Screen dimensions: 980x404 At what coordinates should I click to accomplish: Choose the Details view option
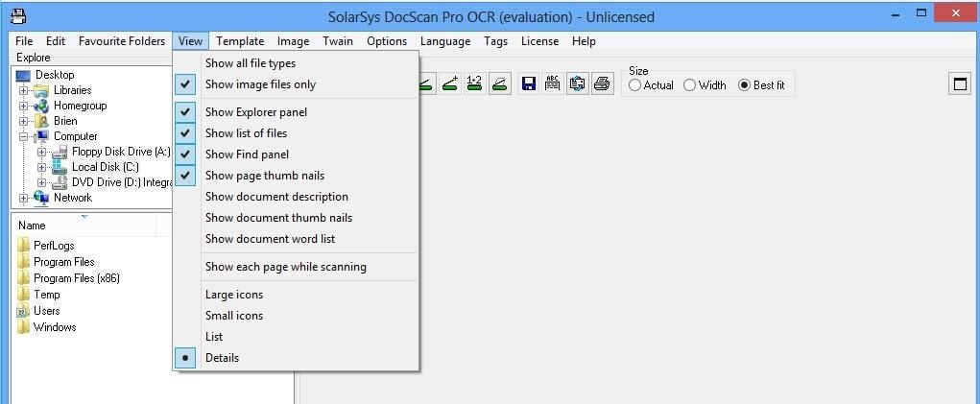click(x=295, y=358)
